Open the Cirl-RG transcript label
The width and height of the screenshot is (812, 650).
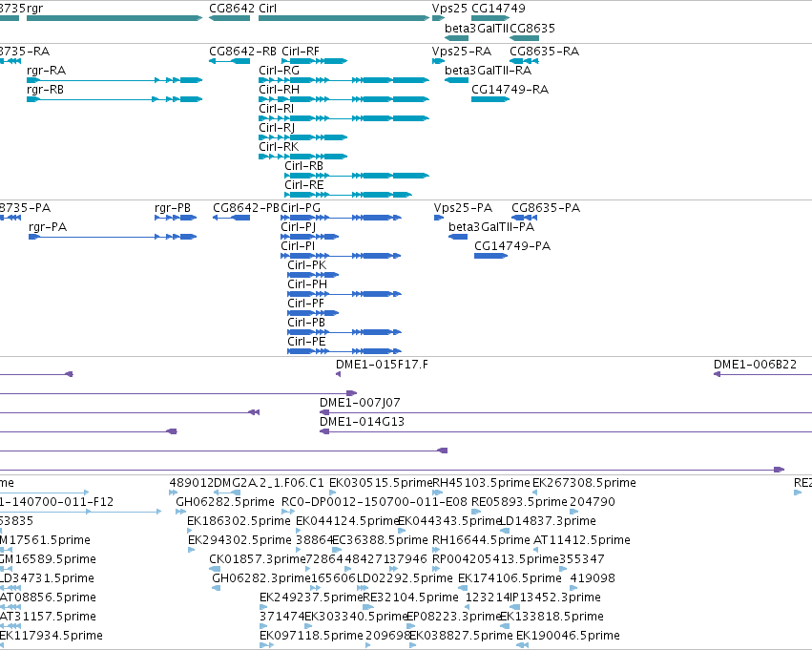point(280,71)
